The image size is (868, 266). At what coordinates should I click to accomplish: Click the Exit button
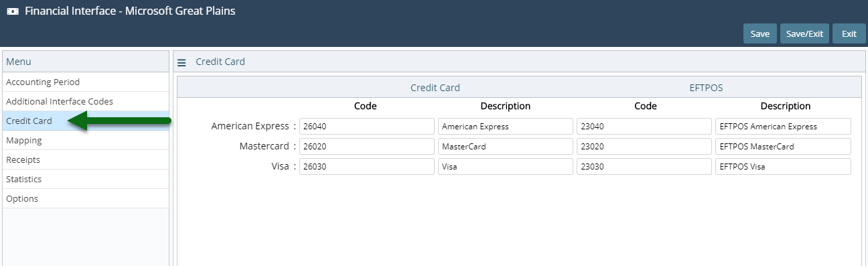[849, 34]
